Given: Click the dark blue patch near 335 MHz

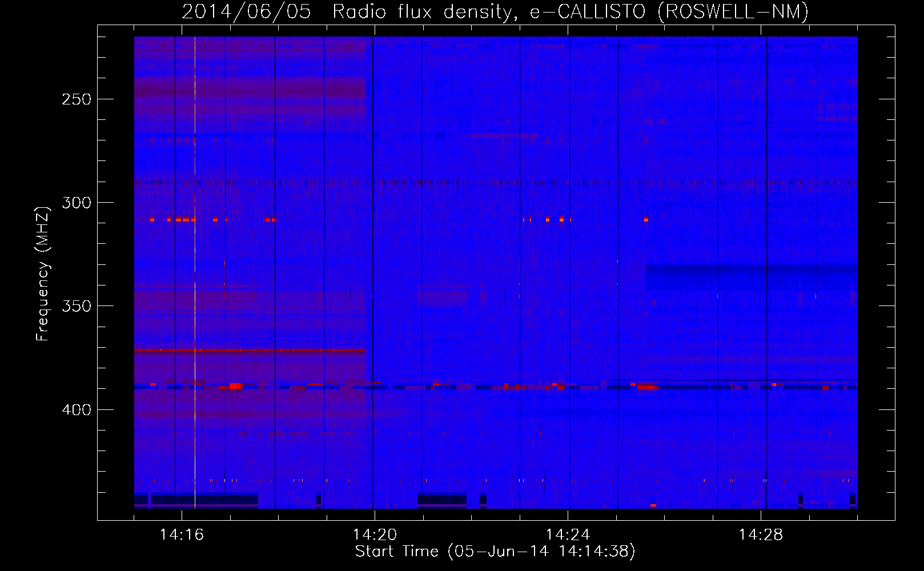Looking at the screenshot, I should point(752,278).
